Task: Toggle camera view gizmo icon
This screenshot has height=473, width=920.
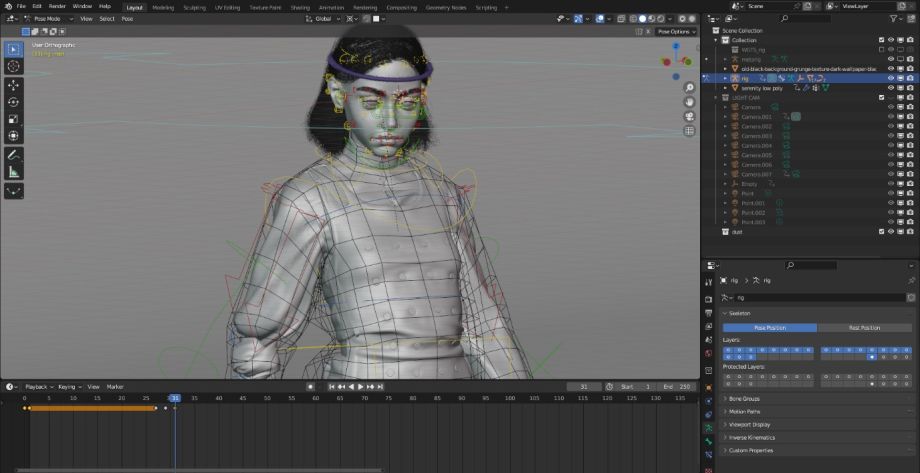Action: coord(689,116)
